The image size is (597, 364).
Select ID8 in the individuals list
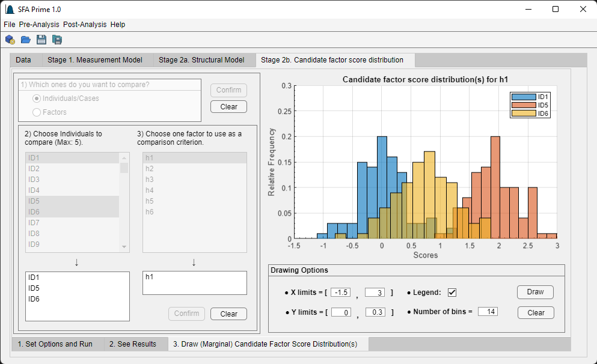(x=72, y=234)
